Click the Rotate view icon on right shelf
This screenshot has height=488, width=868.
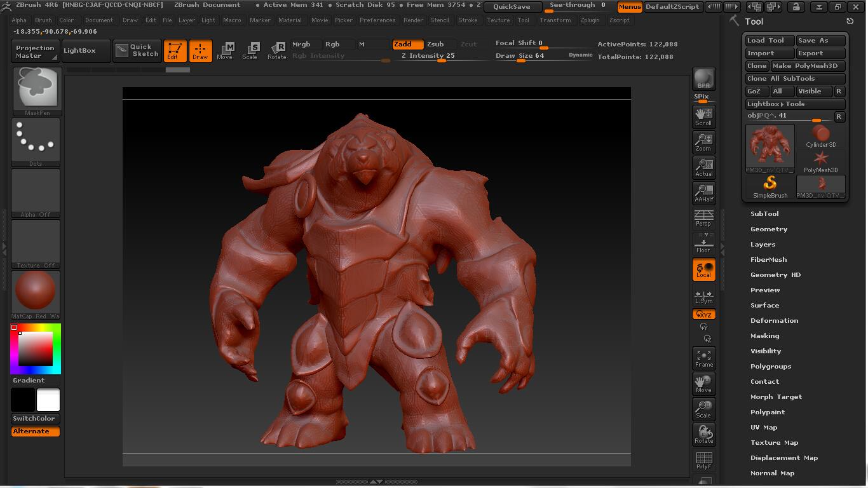(x=703, y=435)
